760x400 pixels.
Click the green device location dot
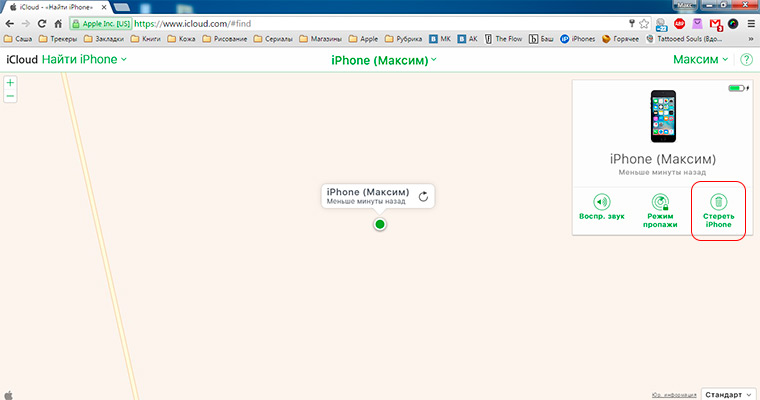[380, 224]
